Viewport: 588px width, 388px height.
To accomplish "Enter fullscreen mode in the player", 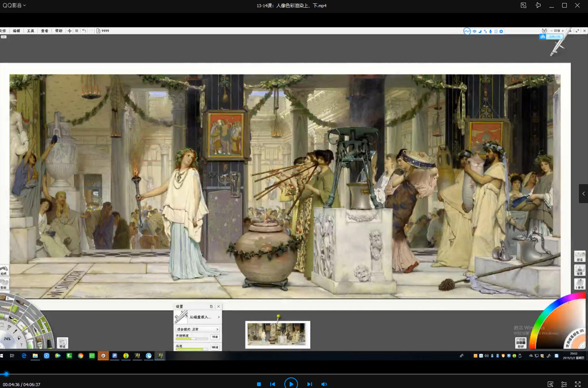I will coord(578,384).
